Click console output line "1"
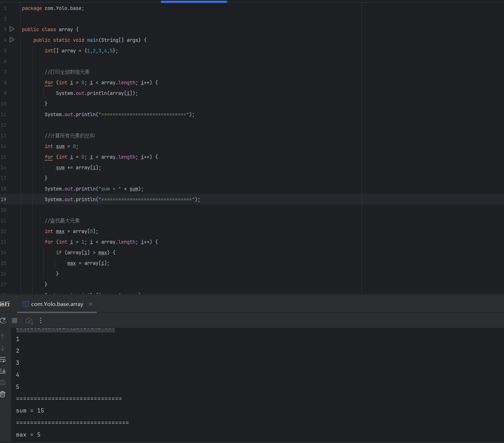The image size is (504, 443). point(18,339)
